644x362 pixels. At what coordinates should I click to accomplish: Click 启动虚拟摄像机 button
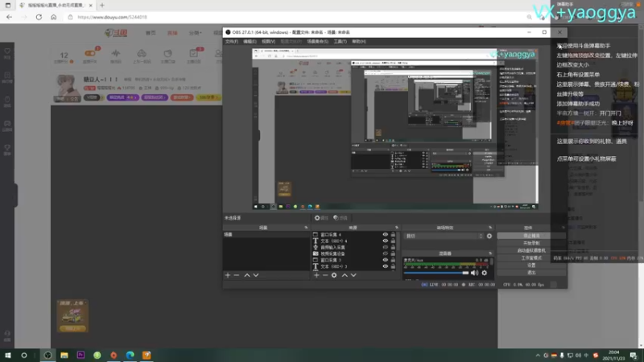(x=531, y=250)
